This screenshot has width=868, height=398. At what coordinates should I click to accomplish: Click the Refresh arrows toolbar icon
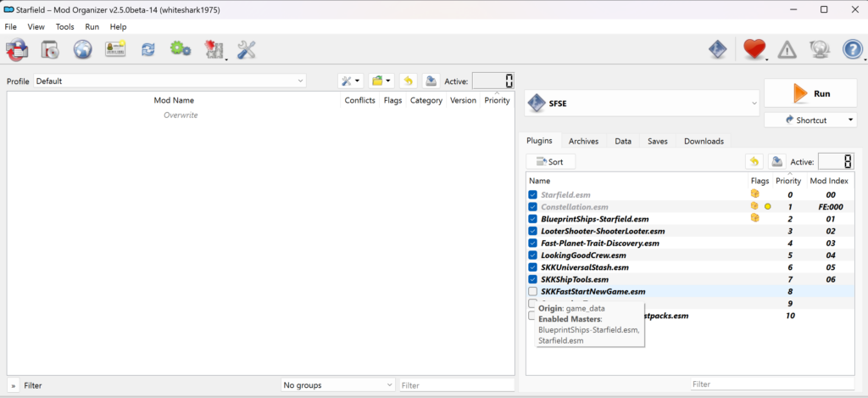point(147,50)
